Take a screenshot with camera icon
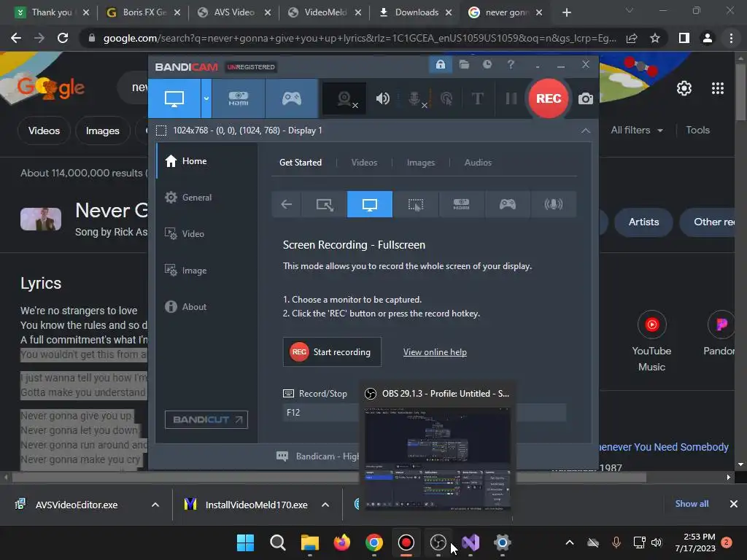747x560 pixels. (x=586, y=98)
